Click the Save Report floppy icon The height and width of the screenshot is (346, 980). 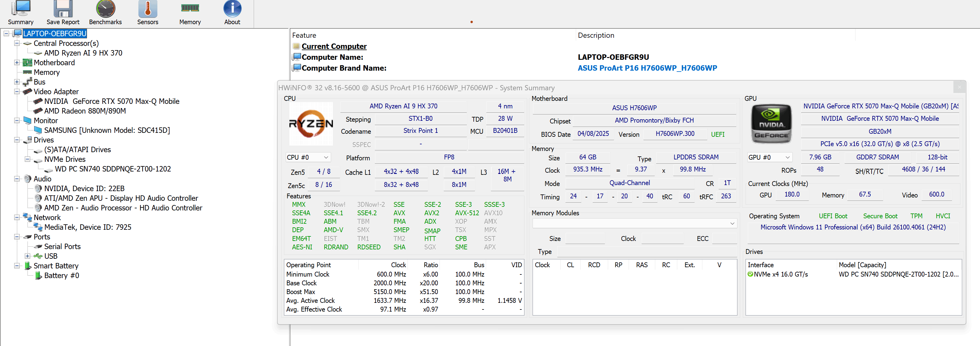(63, 8)
